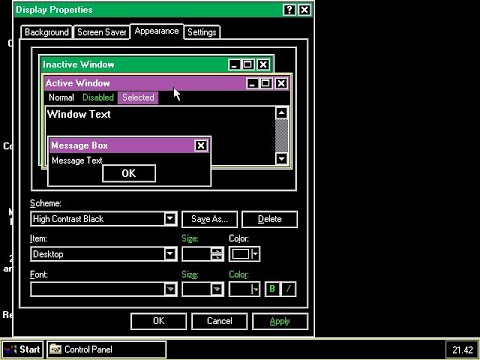Open the Item color swatch picker
Screen dimensions: 480x360
click(x=244, y=254)
